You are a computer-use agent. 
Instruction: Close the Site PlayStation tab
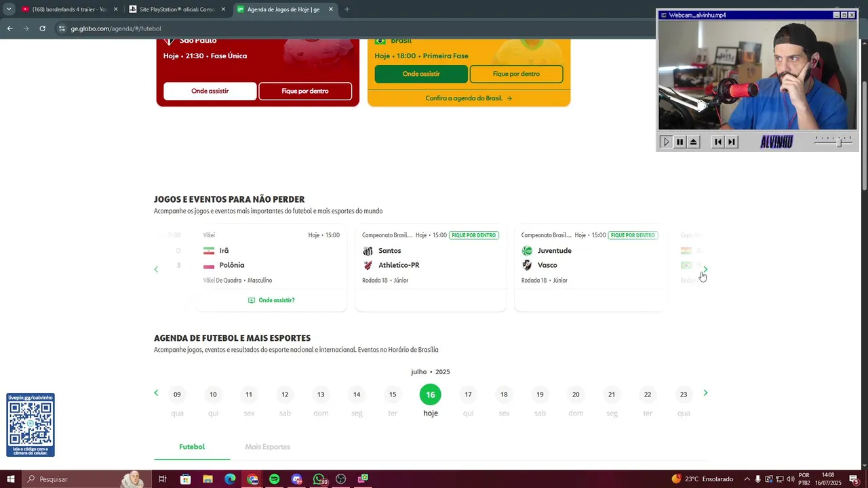coord(223,9)
